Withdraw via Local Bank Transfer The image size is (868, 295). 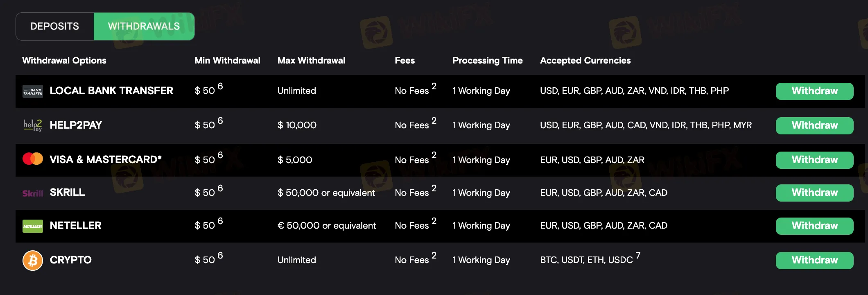[814, 91]
